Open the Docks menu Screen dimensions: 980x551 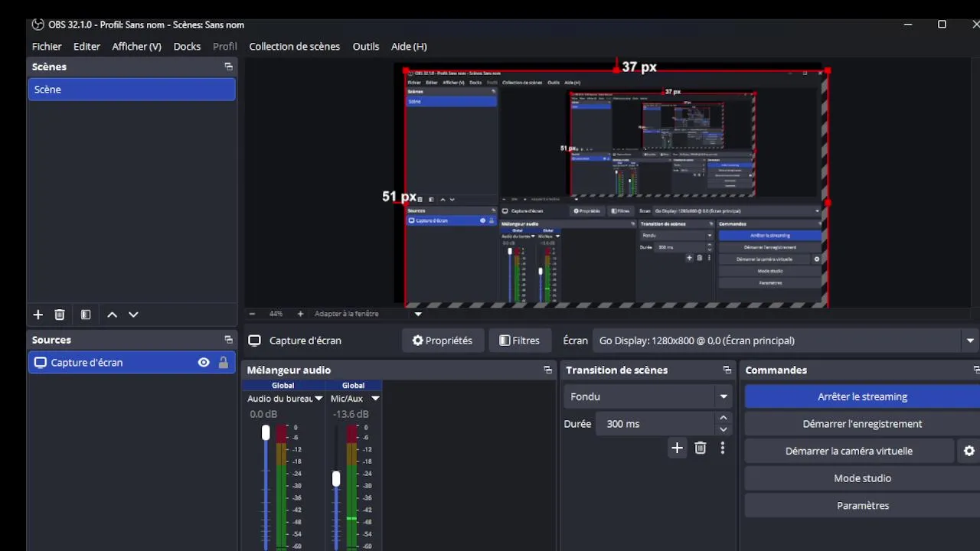coord(187,47)
